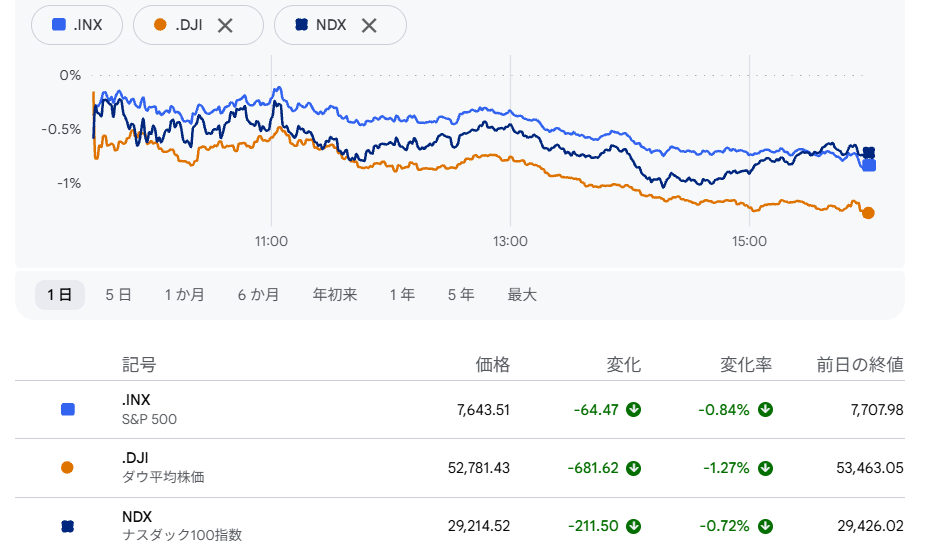Click the 15:00 time axis label
Viewport: 926px width, 548px height.
click(x=749, y=242)
